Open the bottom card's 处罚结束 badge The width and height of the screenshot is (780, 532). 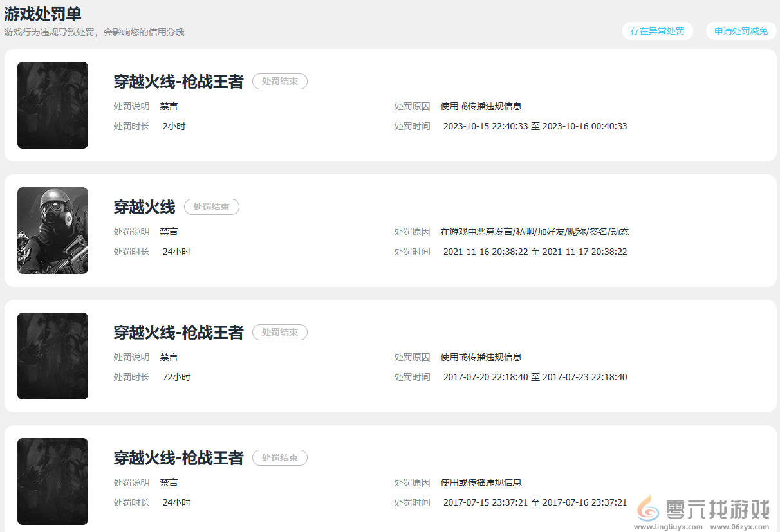(x=279, y=457)
